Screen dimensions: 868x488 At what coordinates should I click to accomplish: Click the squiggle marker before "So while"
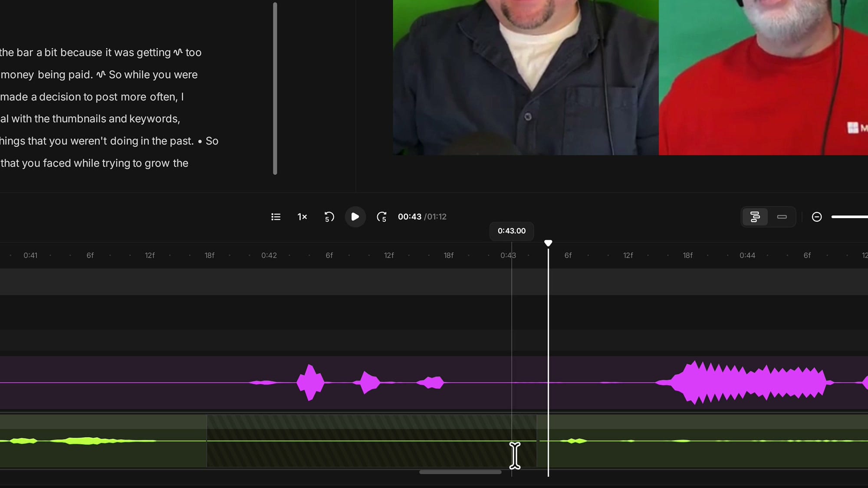101,75
